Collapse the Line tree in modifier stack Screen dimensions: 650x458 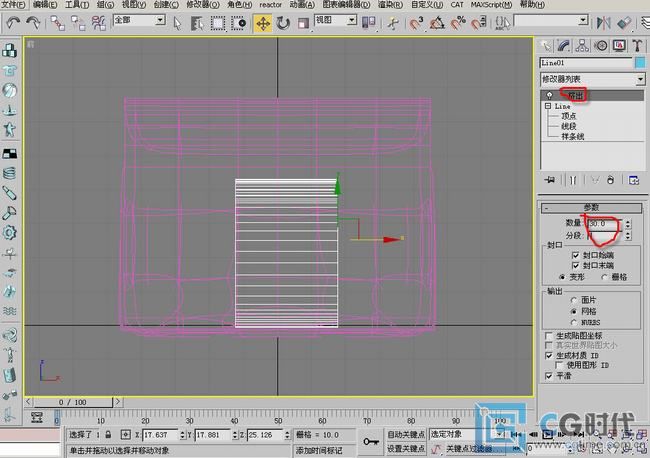pyautogui.click(x=547, y=106)
